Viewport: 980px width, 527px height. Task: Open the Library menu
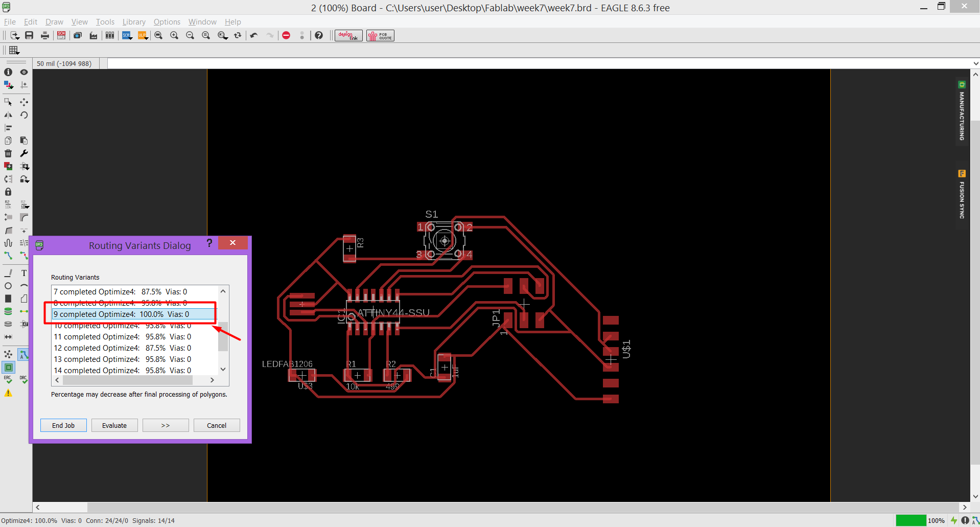(134, 22)
